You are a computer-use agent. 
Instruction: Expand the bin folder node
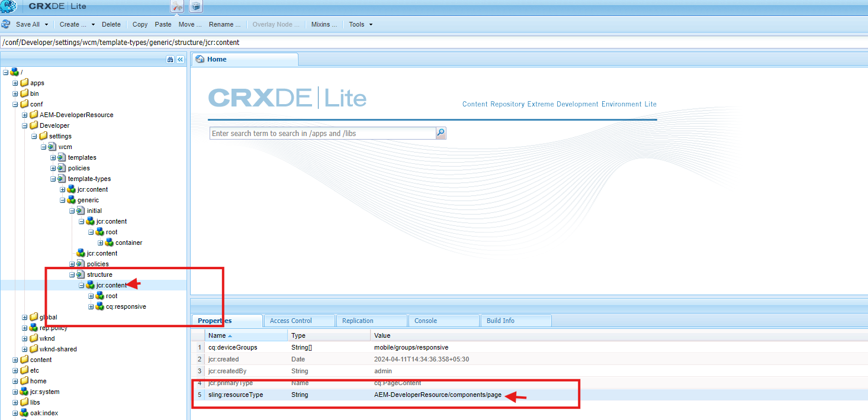(15, 93)
